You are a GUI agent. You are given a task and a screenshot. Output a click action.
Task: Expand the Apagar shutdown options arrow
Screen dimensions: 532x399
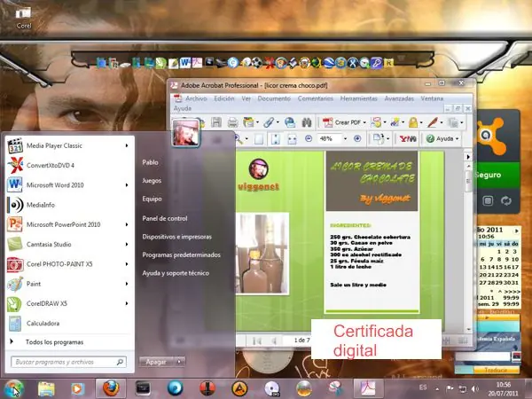(180, 362)
